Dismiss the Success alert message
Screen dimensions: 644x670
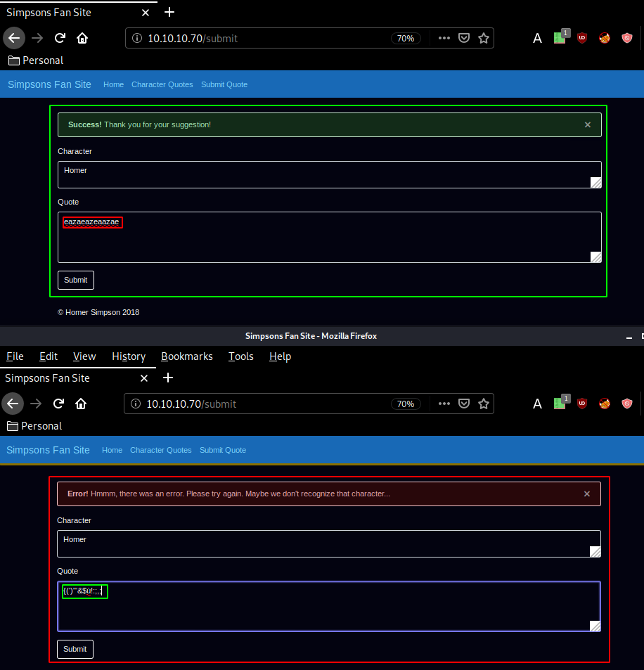tap(588, 124)
